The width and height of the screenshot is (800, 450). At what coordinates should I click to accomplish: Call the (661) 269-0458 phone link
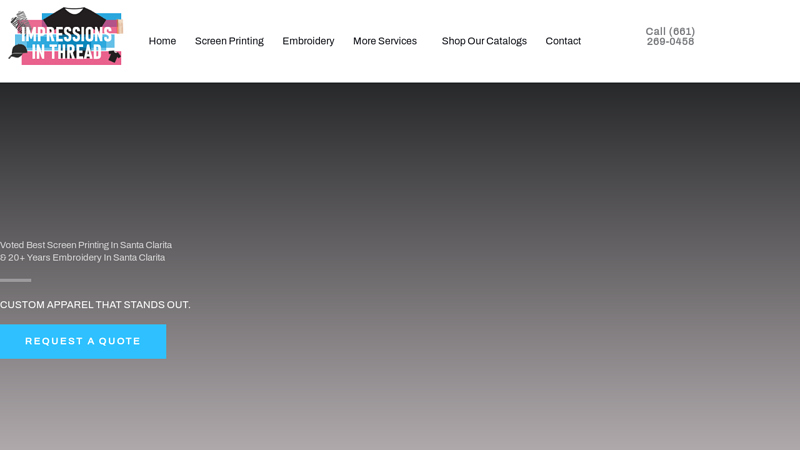[x=670, y=37]
